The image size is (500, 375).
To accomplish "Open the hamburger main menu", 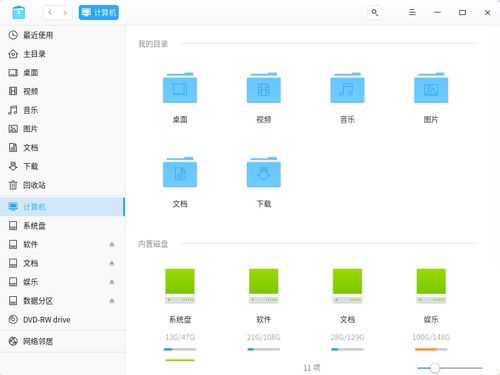I will tap(412, 13).
